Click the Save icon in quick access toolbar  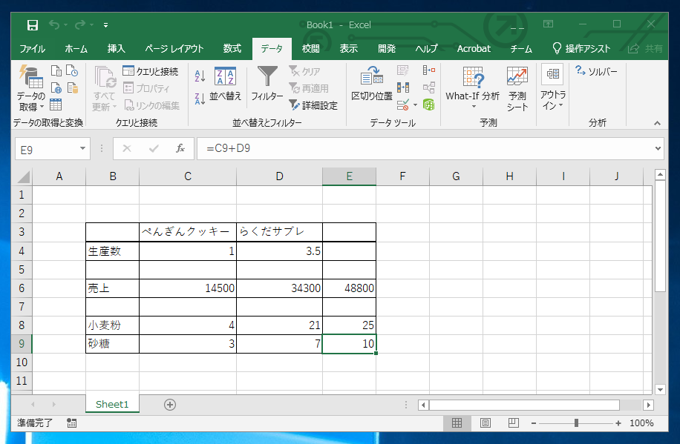click(x=33, y=25)
